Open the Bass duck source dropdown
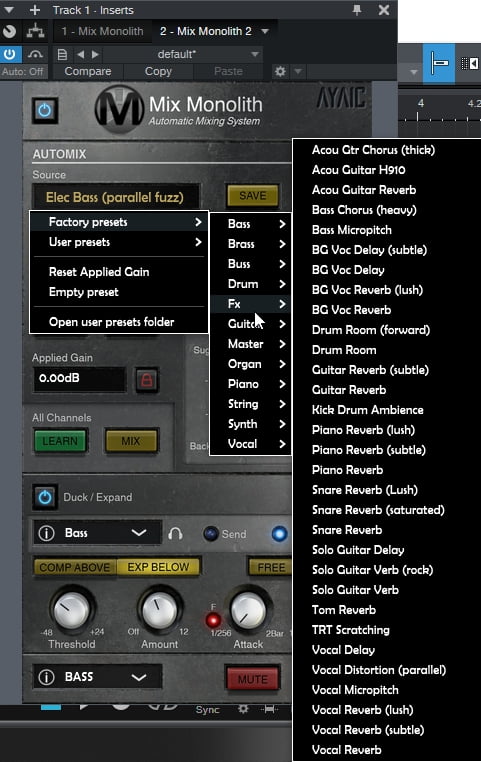This screenshot has height=762, width=481. coord(97,533)
